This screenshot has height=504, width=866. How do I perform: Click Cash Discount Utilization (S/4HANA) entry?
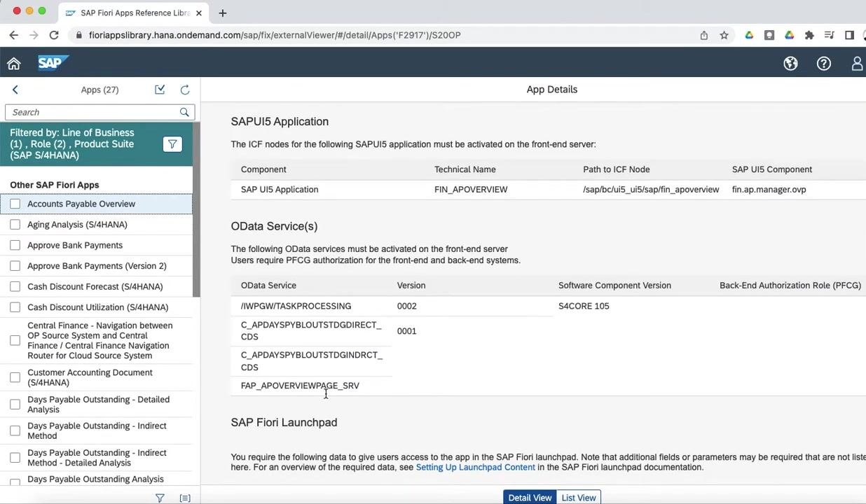pos(97,307)
